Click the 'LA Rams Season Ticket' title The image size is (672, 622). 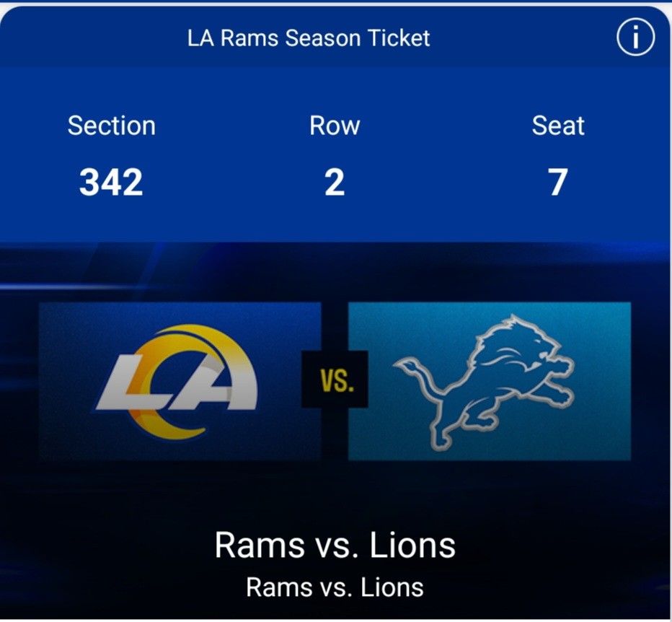pos(309,38)
